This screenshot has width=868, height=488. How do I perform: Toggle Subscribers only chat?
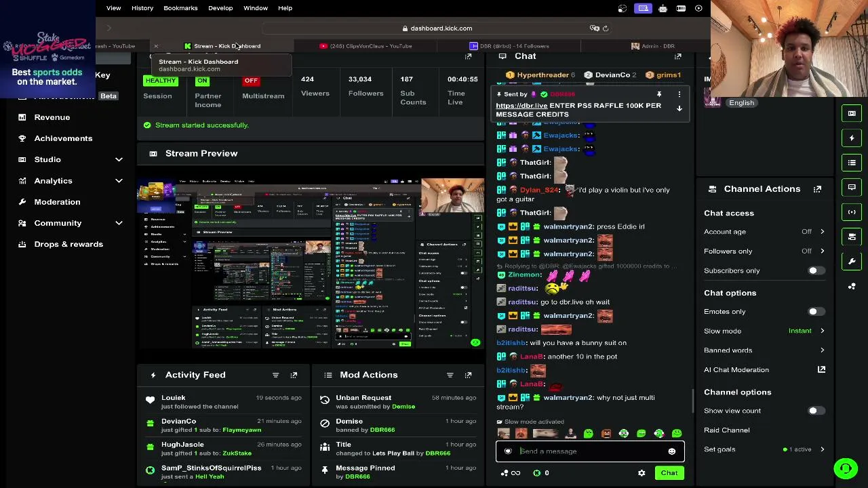coord(816,270)
